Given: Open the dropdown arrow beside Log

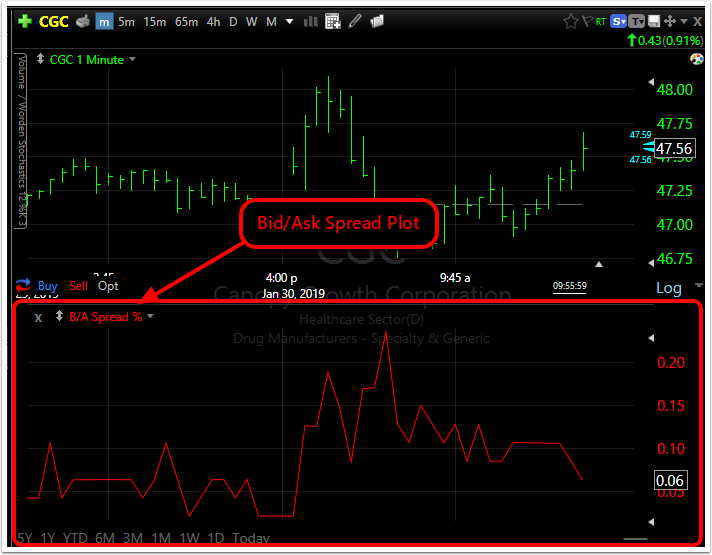Looking at the screenshot, I should pyautogui.click(x=699, y=285).
